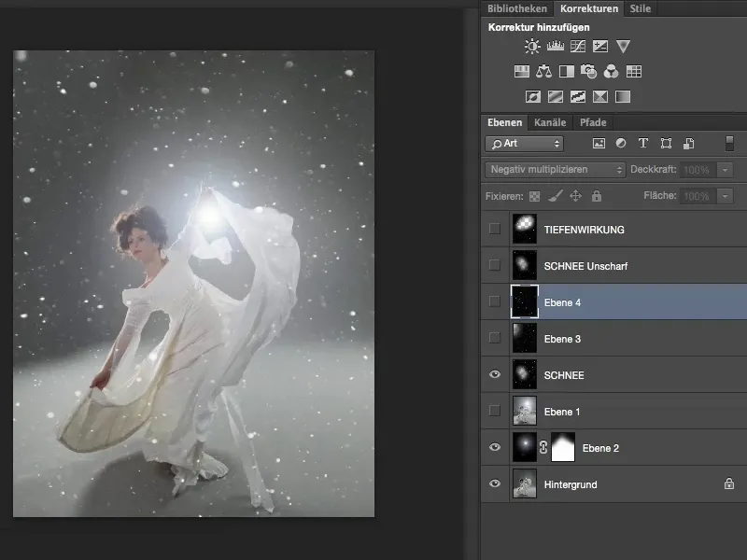The width and height of the screenshot is (747, 560).
Task: Filter layers by text type
Action: click(643, 144)
